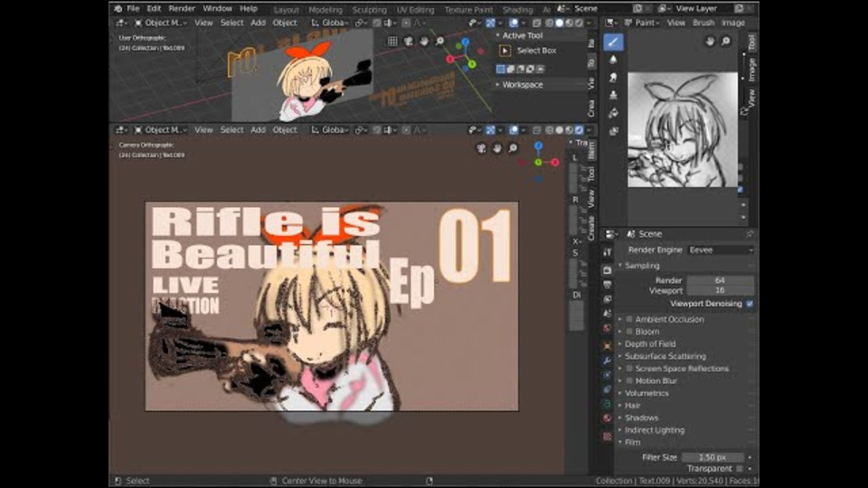The width and height of the screenshot is (868, 488).
Task: Open the Image menu in image editor
Action: (733, 23)
